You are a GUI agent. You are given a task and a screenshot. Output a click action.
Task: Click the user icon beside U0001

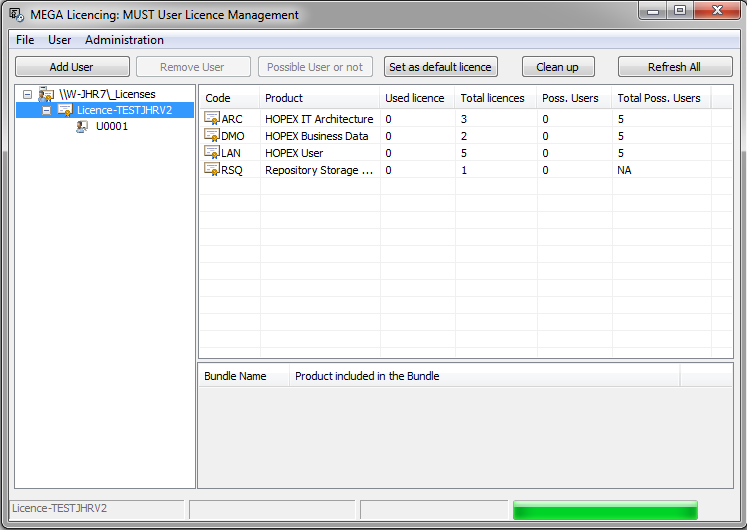coord(83,127)
